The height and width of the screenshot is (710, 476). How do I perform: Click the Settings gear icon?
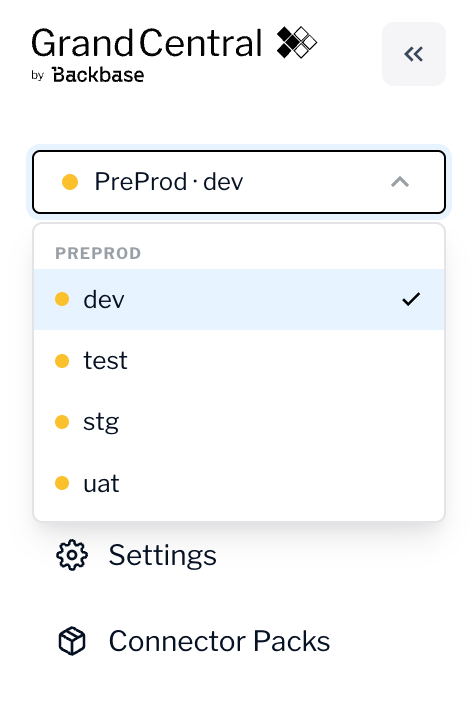tap(72, 555)
